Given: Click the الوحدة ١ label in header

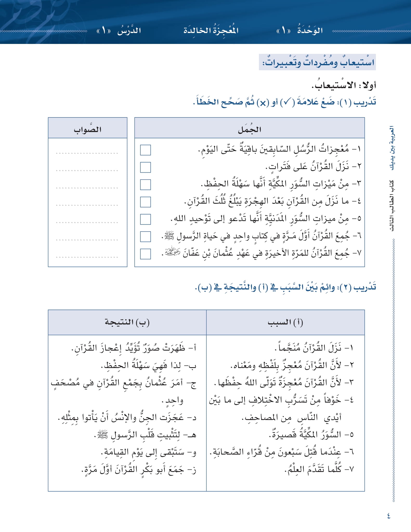Looking at the screenshot, I should [299, 30].
